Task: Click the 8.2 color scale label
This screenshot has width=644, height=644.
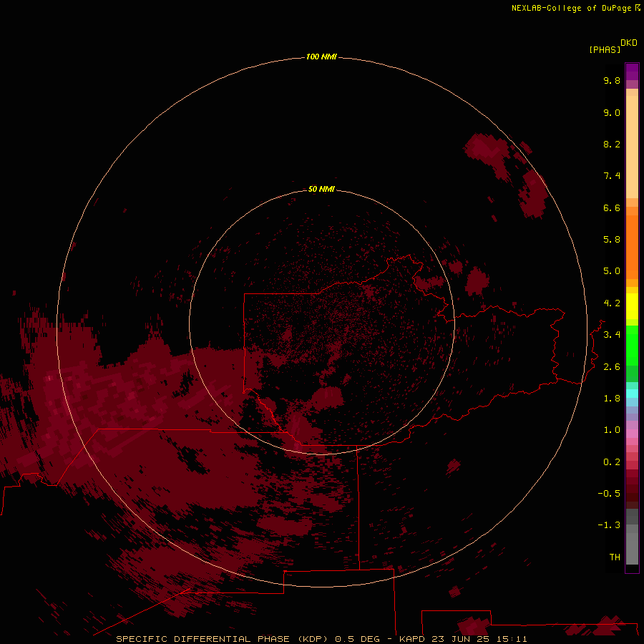Action: (612, 144)
